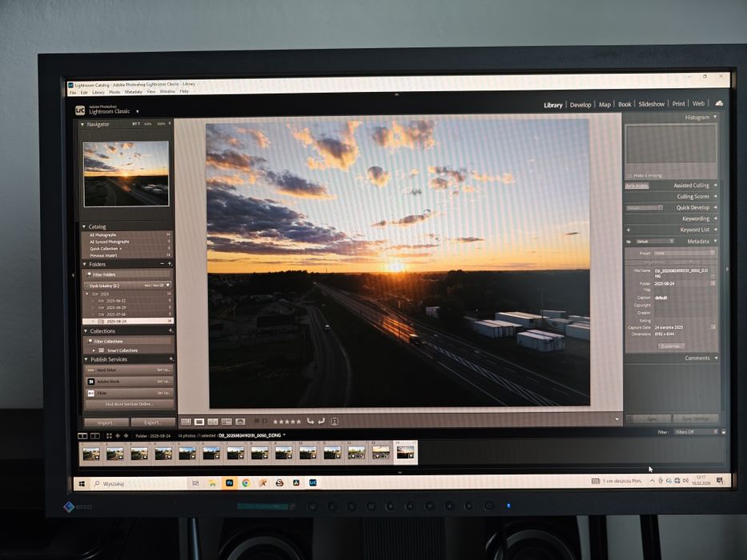Open Task View on taskbar
Viewport: 747px width, 560px height.
coord(195,483)
